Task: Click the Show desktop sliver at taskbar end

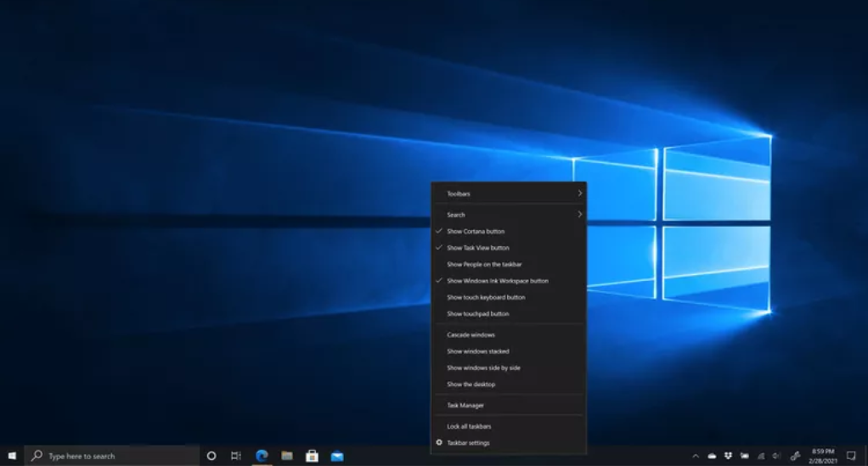Action: click(x=865, y=456)
